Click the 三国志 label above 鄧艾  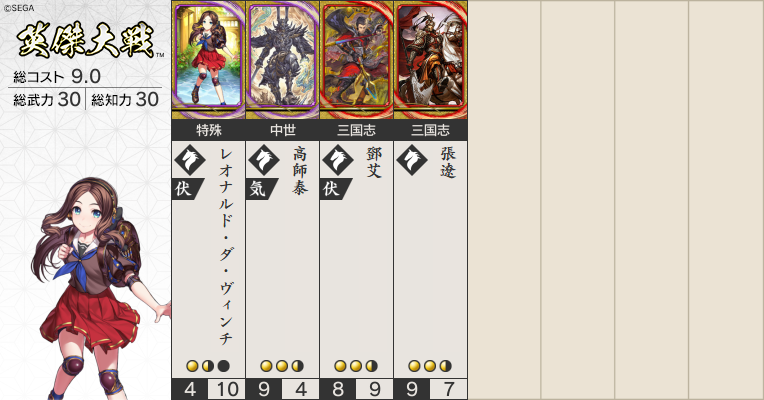click(357, 130)
